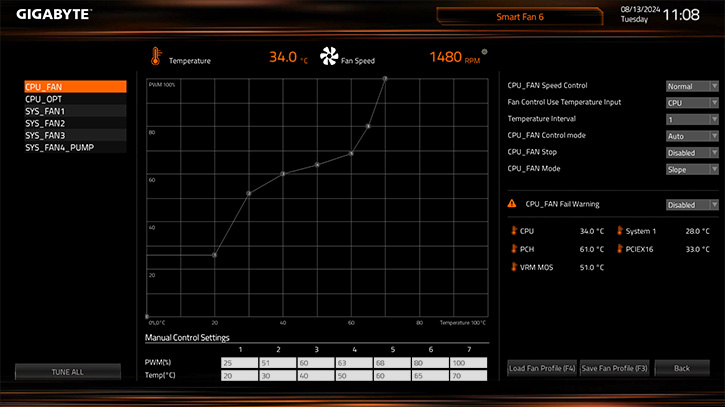Expand the Fan Control Use Temperature Input dropdown
Screen dimensions: 725x407
tap(692, 102)
